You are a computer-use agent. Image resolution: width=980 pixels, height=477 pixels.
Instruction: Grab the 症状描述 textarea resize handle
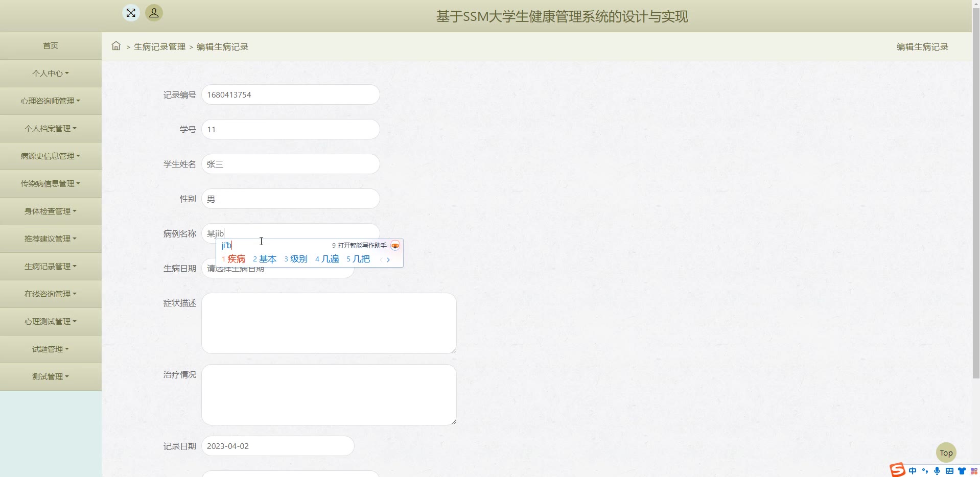tap(453, 350)
